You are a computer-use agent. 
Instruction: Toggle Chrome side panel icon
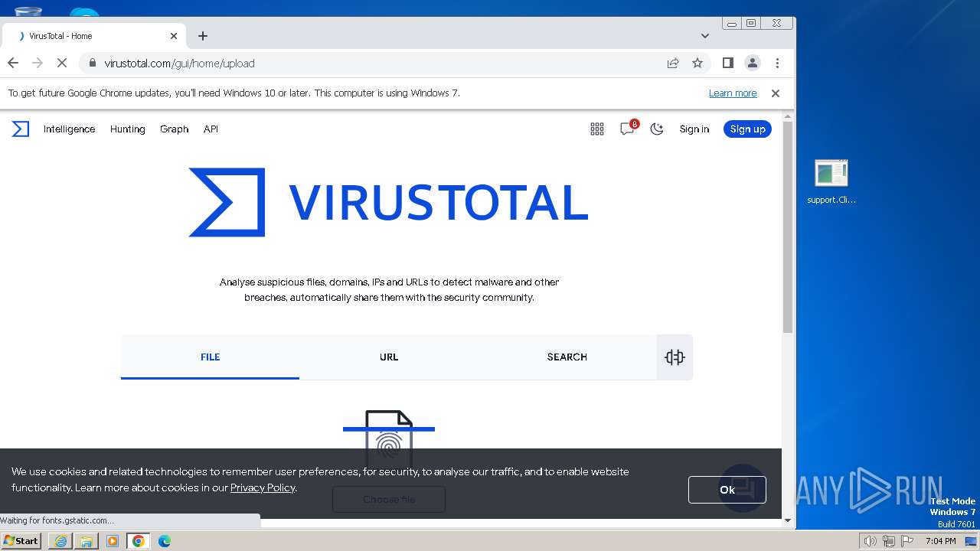tap(728, 63)
